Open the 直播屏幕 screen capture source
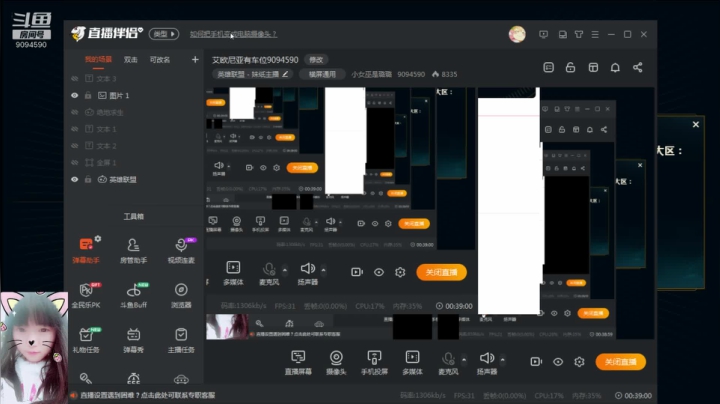 [x=298, y=363]
